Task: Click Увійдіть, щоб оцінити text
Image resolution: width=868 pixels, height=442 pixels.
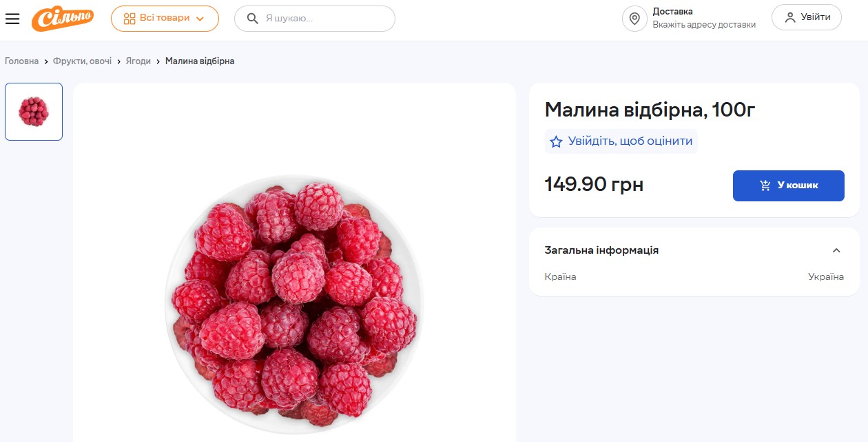Action: pyautogui.click(x=630, y=141)
